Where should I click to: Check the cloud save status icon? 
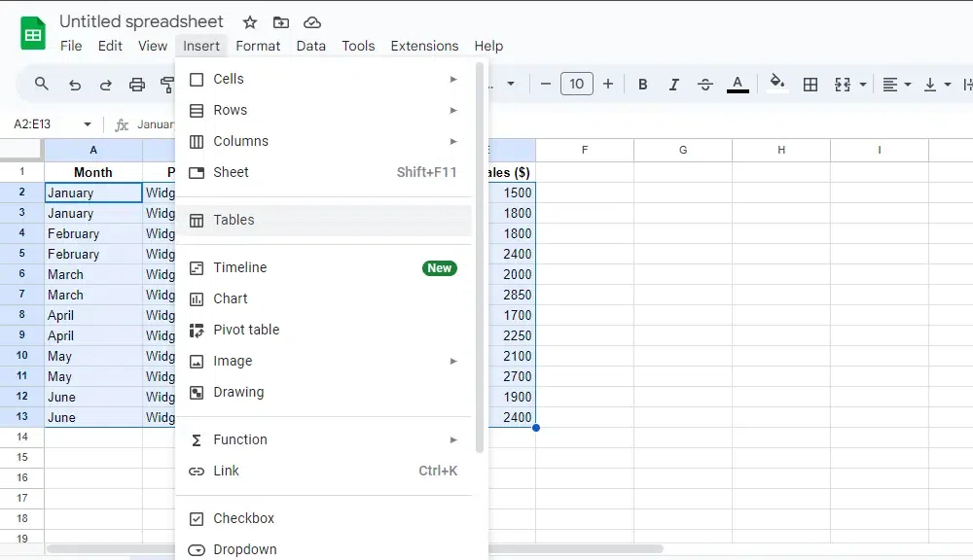tap(311, 23)
